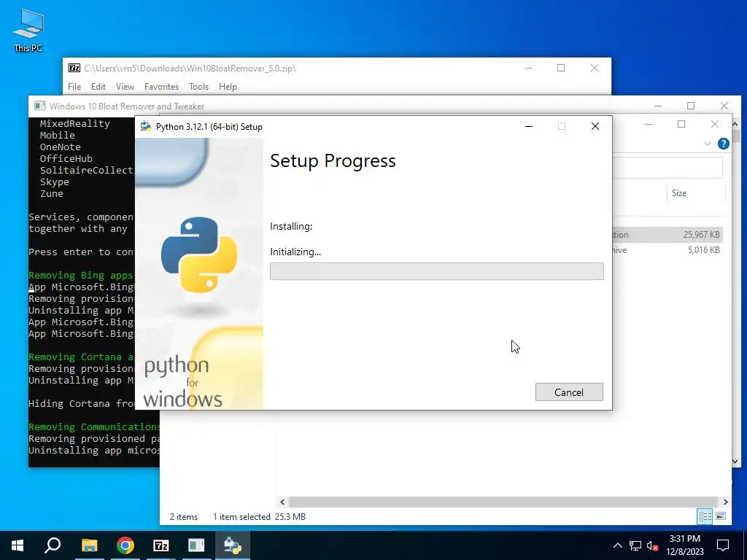Screen dimensions: 747x560
Task: Minimize the Python Setup window
Action: pyautogui.click(x=529, y=126)
